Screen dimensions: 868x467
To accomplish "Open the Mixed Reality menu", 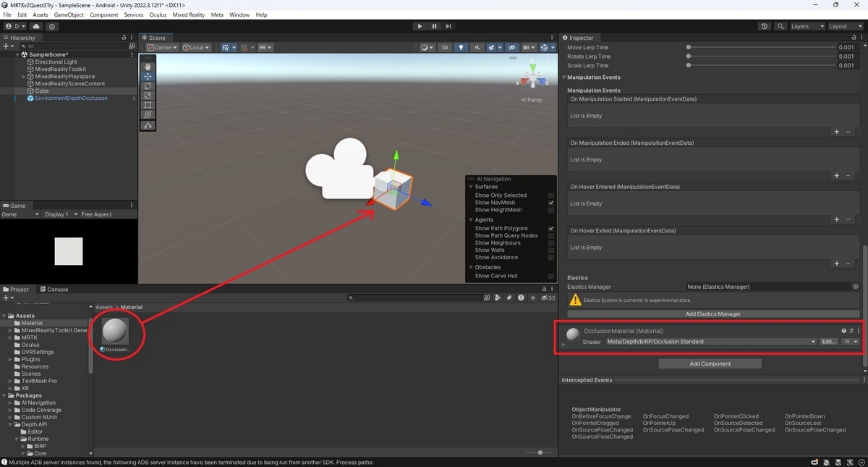I will (189, 14).
